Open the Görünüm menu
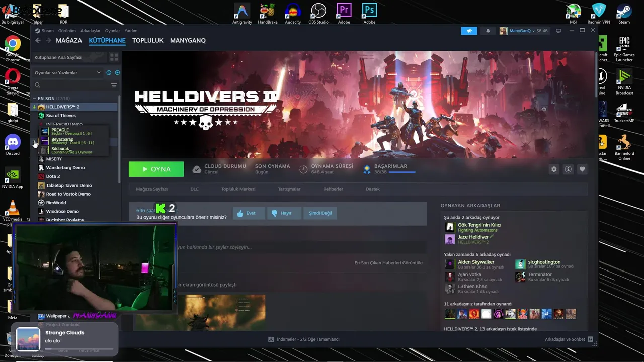This screenshot has height=362, width=644. click(67, 31)
